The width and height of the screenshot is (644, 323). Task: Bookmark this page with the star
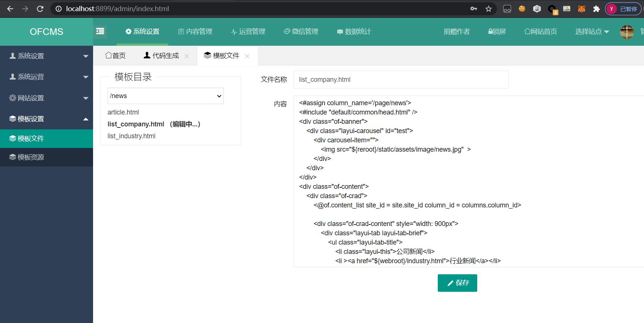[x=489, y=9]
